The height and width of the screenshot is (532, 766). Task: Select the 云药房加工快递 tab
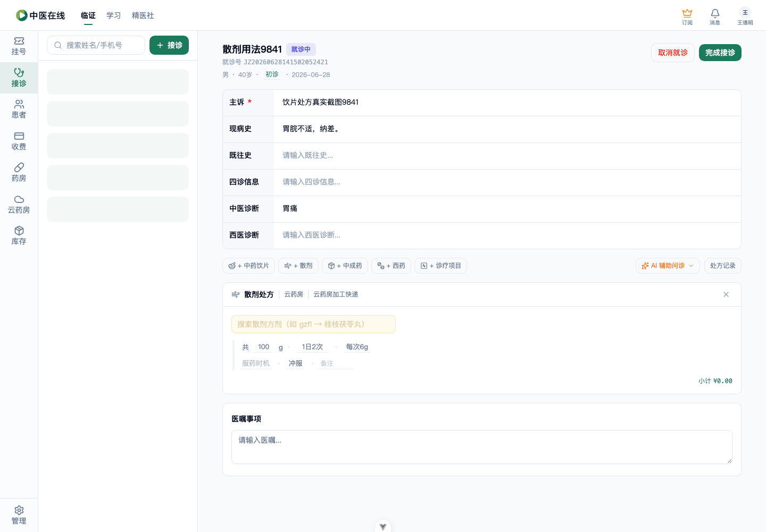[x=336, y=294]
